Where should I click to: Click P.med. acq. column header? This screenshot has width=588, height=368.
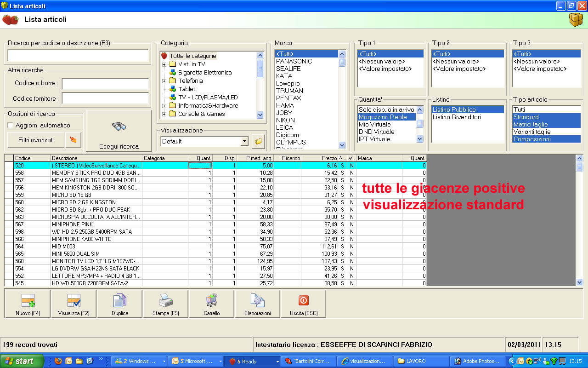click(x=255, y=158)
